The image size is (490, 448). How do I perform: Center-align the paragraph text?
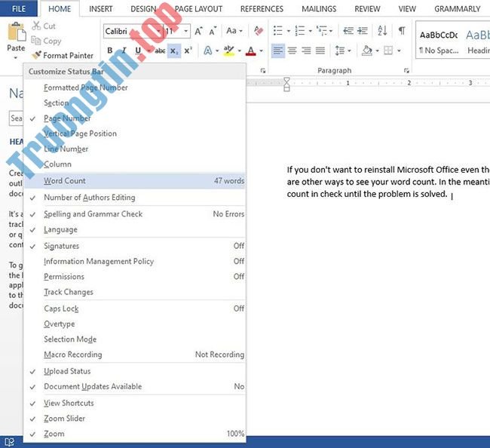click(x=292, y=51)
